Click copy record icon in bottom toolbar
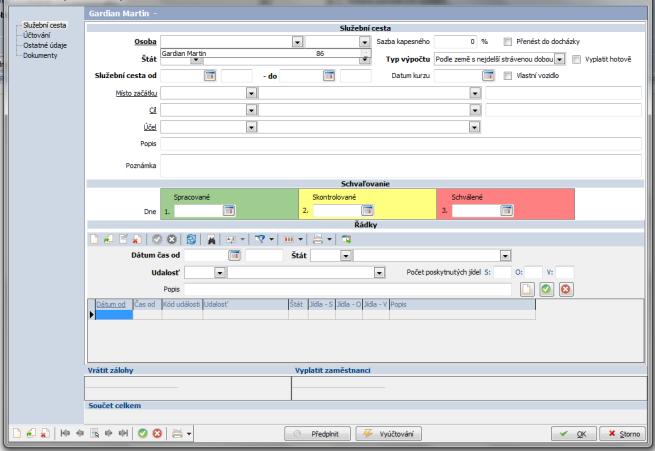655x451 pixels. pyautogui.click(x=30, y=433)
